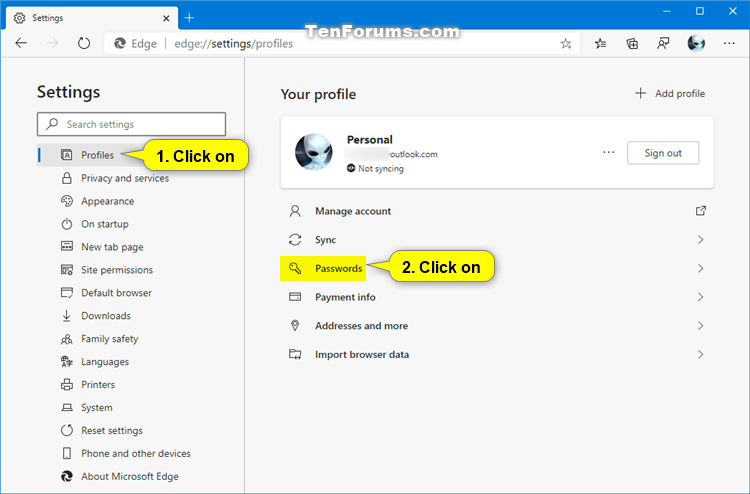This screenshot has height=494, width=750.
Task: Click Add profile
Action: (670, 94)
